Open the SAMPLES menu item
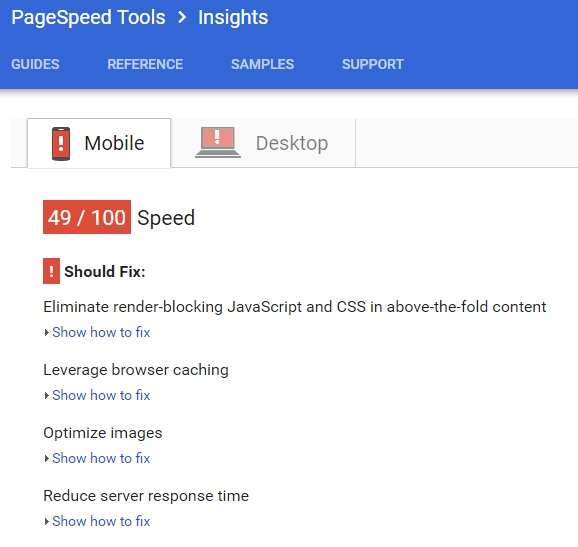 click(262, 64)
